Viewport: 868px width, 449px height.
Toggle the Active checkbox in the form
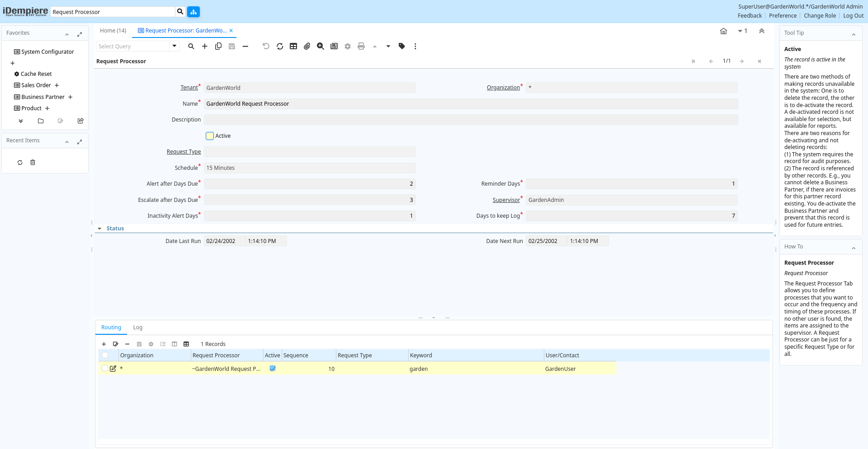click(210, 136)
